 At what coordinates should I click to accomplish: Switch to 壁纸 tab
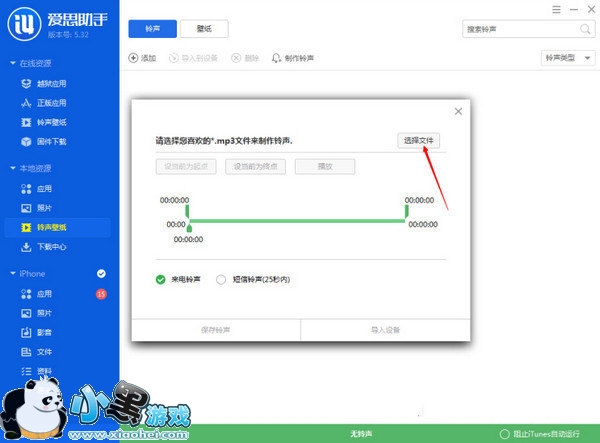tap(204, 29)
